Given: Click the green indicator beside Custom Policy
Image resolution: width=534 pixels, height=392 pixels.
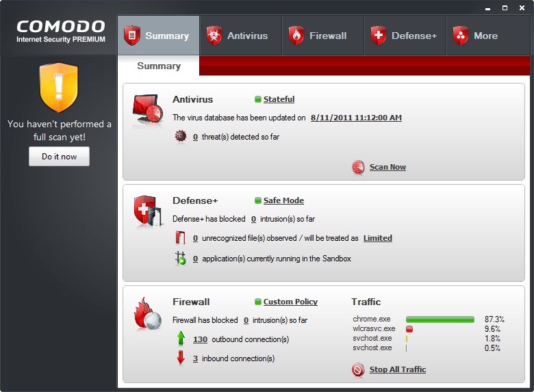Looking at the screenshot, I should (x=258, y=302).
